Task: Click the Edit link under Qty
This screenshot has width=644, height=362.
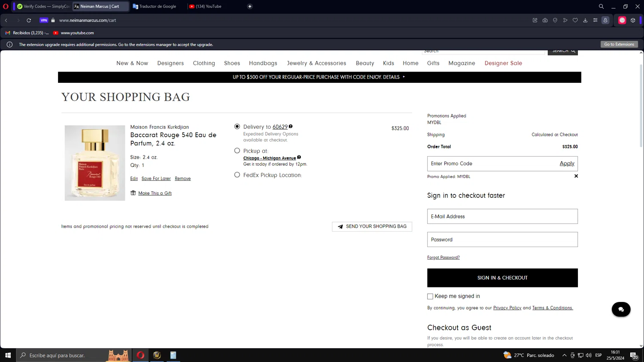Action: pyautogui.click(x=134, y=178)
